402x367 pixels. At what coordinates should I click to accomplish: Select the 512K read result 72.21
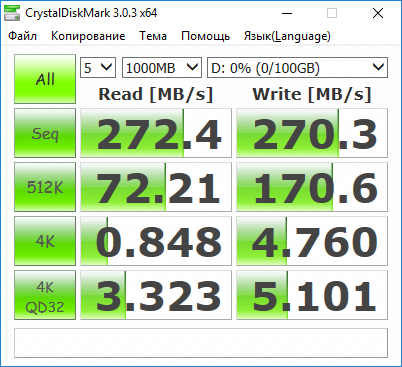click(x=156, y=187)
